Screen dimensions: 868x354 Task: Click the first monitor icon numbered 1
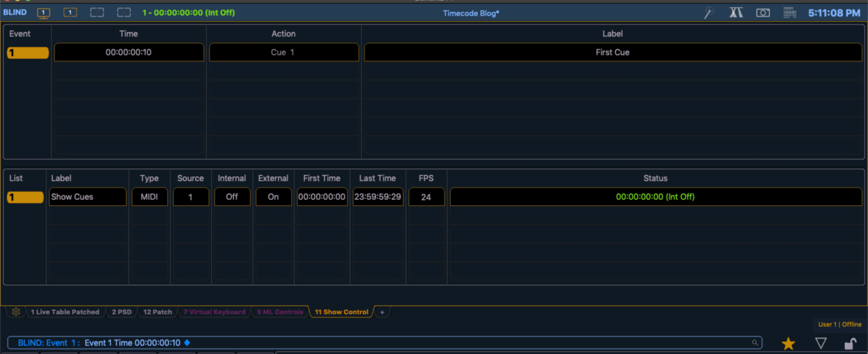click(44, 12)
